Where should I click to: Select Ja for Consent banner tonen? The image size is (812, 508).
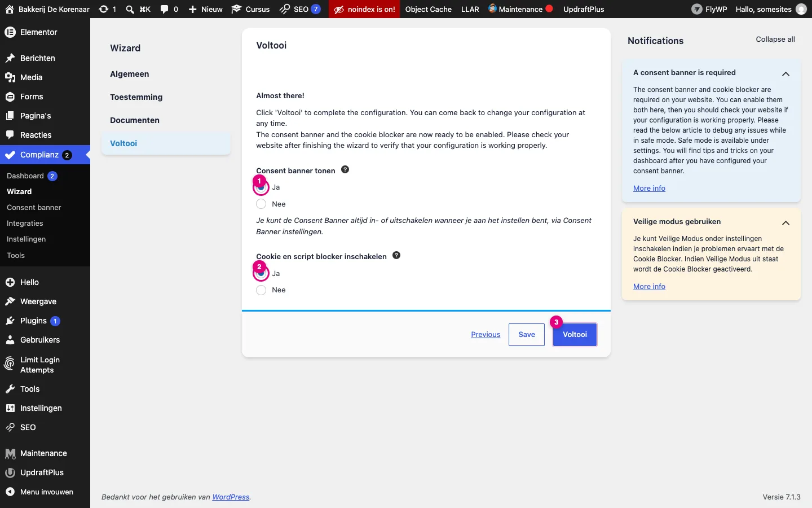point(261,187)
